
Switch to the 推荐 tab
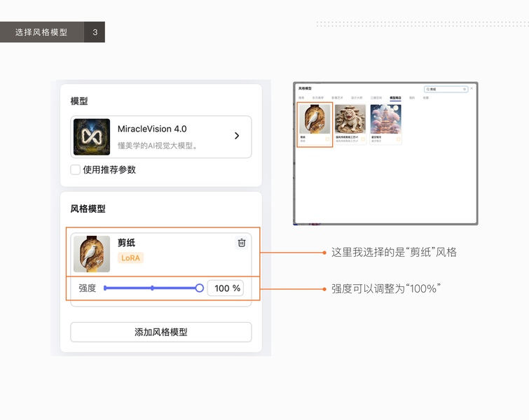point(301,98)
